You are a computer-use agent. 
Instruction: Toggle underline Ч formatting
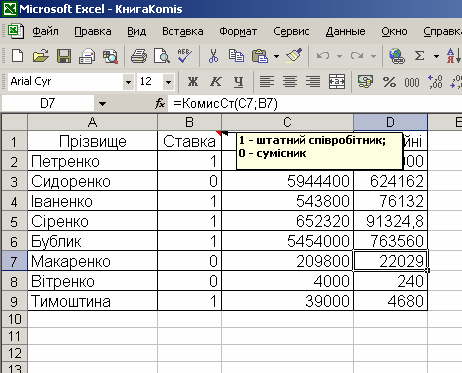click(238, 81)
